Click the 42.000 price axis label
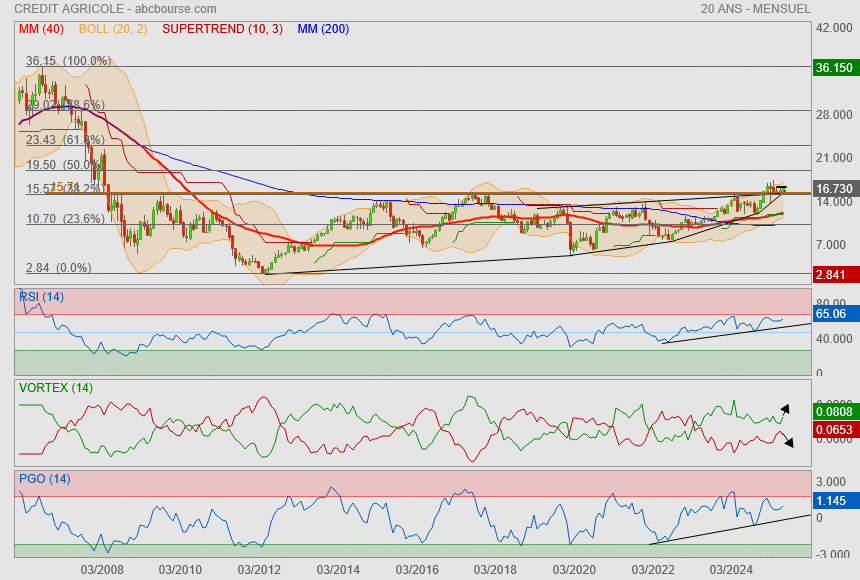 (x=834, y=28)
